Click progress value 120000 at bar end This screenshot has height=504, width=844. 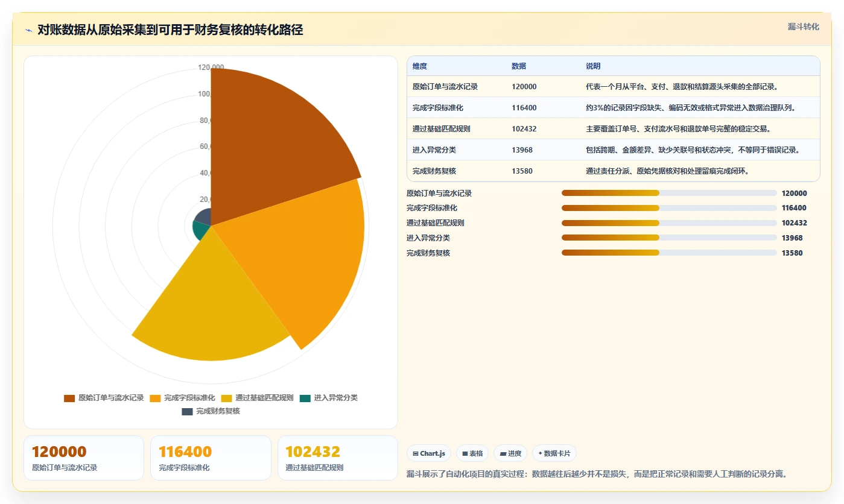click(x=794, y=194)
